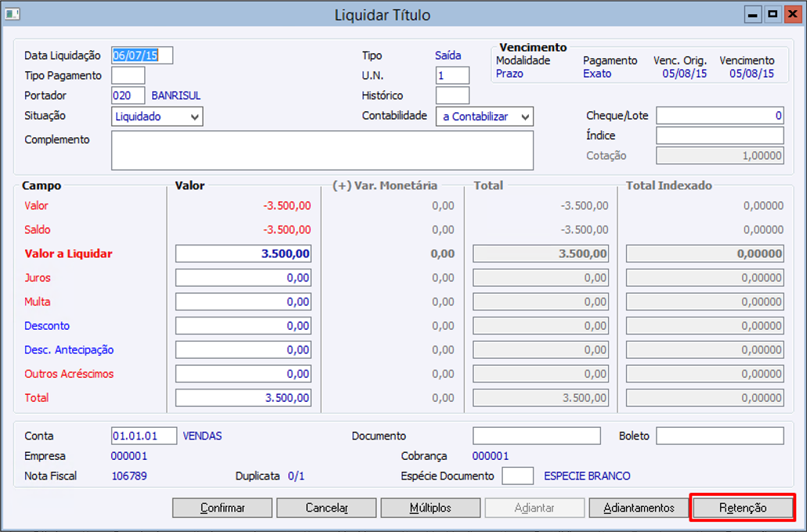
Task: Select the Espécie Documento code box
Action: (x=517, y=476)
